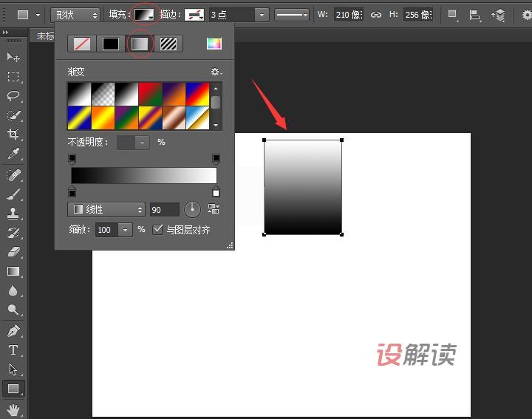
Task: Expand the stroke width 3点 dropdown
Action: pyautogui.click(x=262, y=15)
